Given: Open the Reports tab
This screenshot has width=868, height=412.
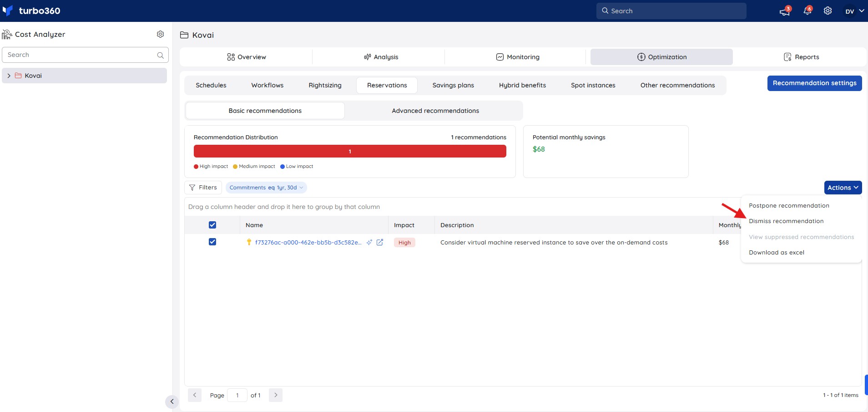Looking at the screenshot, I should pos(801,57).
